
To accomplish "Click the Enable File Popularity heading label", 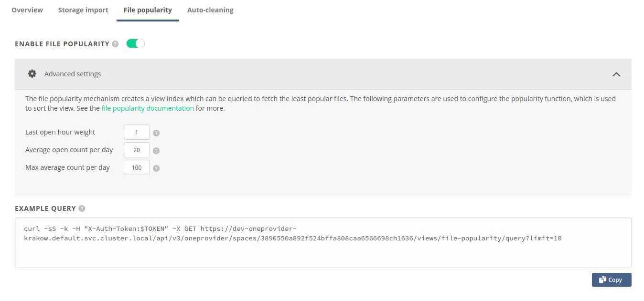I will 62,44.
